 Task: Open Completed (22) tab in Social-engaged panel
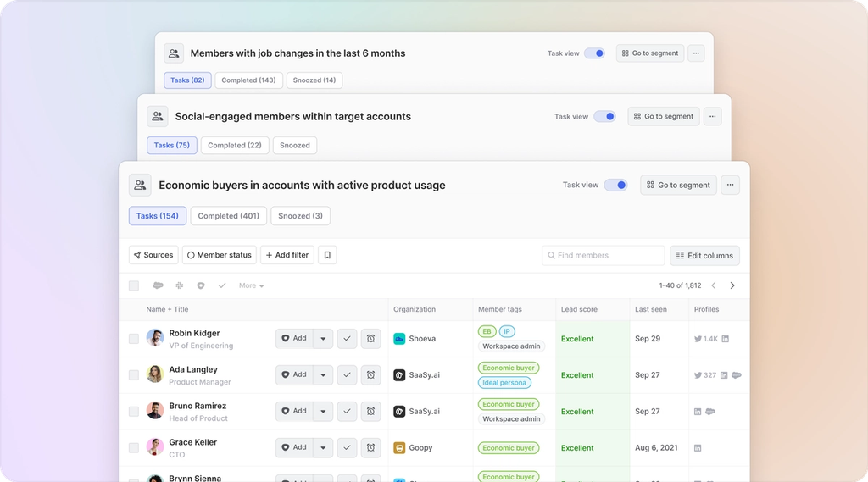tap(235, 145)
